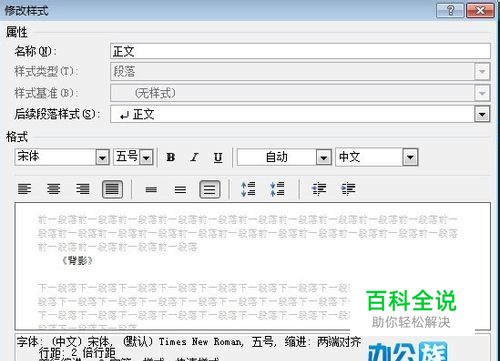This screenshot has width=500, height=361.
Task: Set paragraph alignment to left
Action: click(24, 189)
